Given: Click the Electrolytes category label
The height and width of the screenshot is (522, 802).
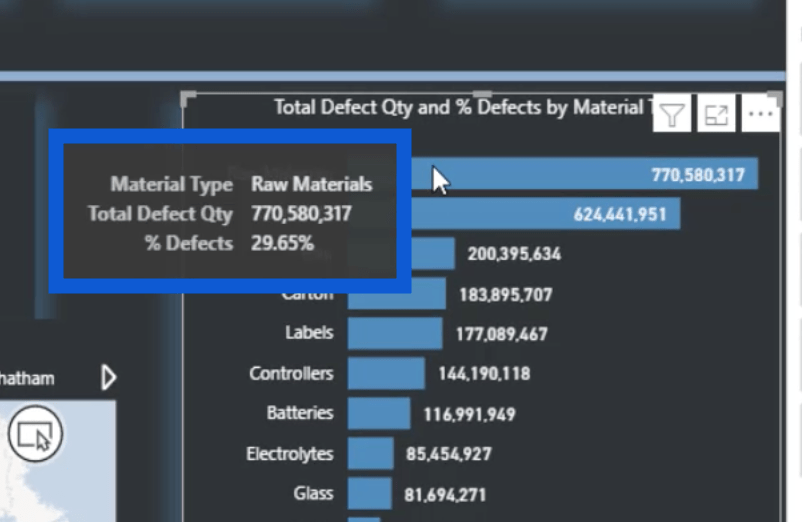Looking at the screenshot, I should click(x=289, y=454).
